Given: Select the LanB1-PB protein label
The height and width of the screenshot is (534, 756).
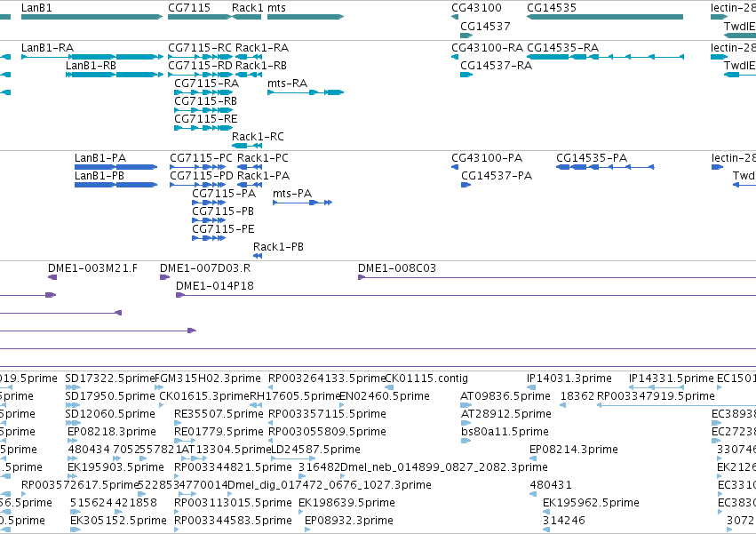Looking at the screenshot, I should point(99,176).
